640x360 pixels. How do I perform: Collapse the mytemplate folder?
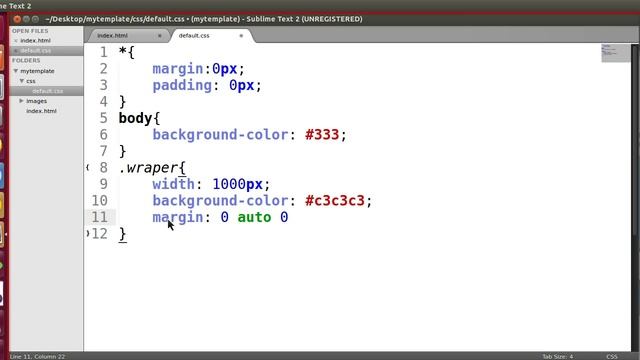(16, 71)
